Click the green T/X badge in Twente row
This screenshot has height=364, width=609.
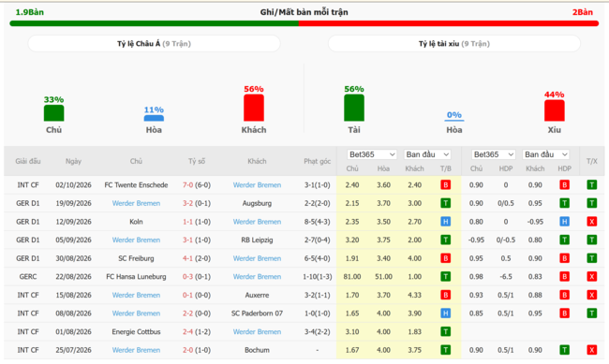coord(591,185)
